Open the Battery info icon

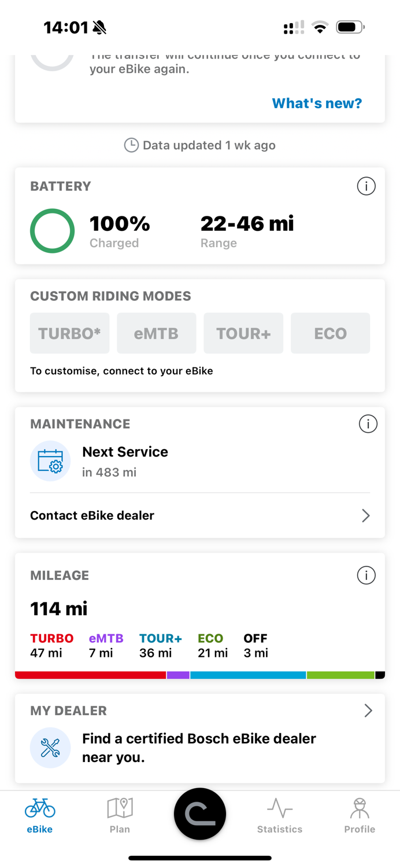coord(366,186)
